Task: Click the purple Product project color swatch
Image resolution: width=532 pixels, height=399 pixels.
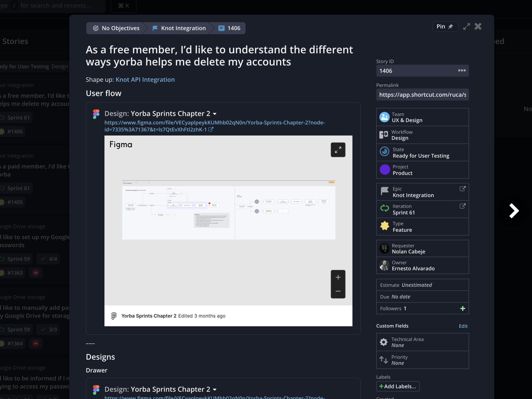Action: (385, 170)
